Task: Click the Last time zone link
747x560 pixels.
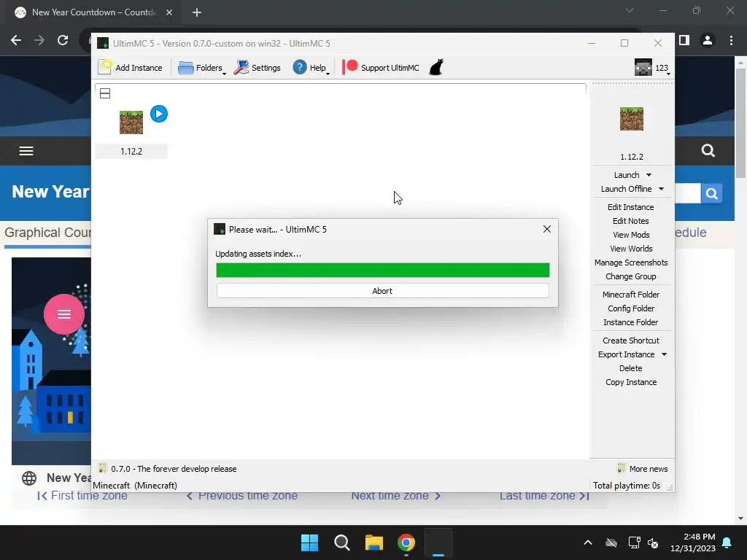Action: click(544, 495)
